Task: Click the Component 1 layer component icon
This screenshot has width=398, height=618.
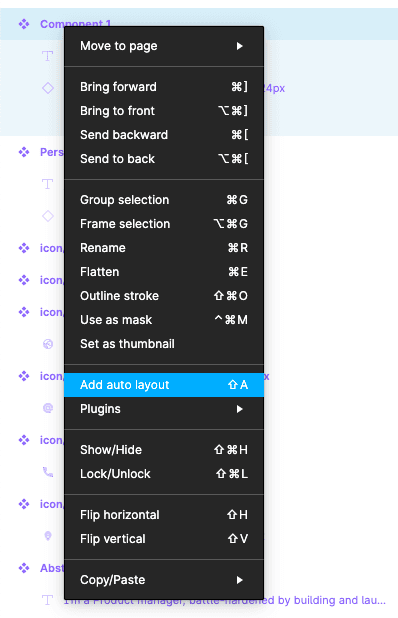Action: pyautogui.click(x=24, y=24)
